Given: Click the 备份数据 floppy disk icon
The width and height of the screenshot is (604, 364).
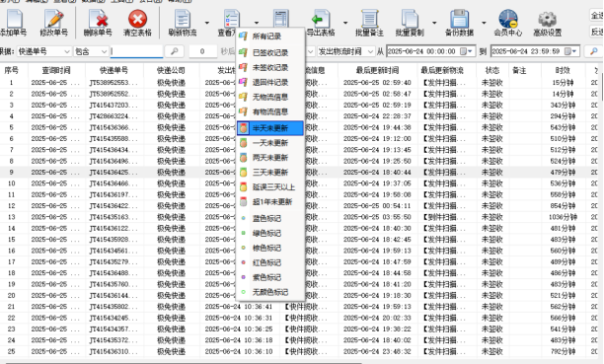Looking at the screenshot, I should tap(459, 20).
